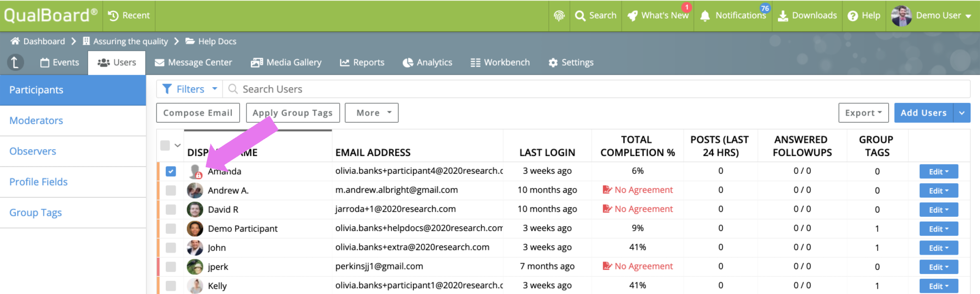Open Profile Fields in the sidebar
The height and width of the screenshot is (294, 980).
coord(73,182)
